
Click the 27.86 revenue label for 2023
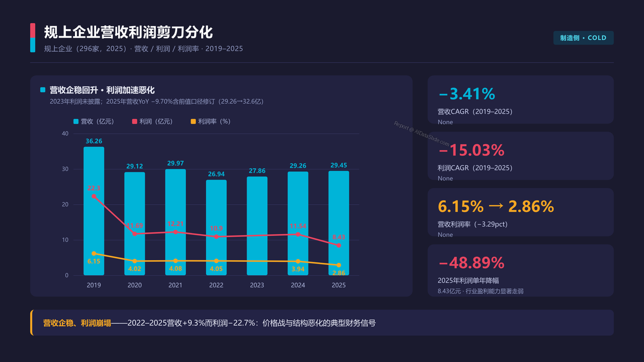[257, 171]
